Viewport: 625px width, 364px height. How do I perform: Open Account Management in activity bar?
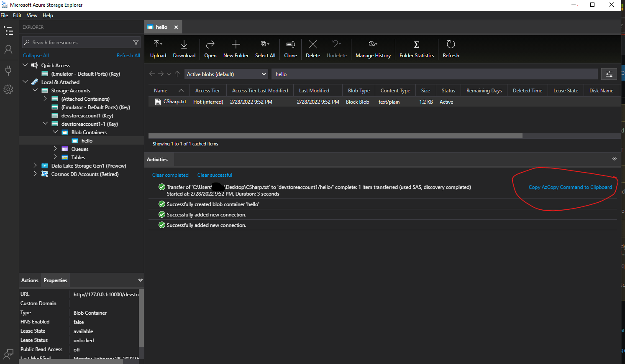pos(8,50)
